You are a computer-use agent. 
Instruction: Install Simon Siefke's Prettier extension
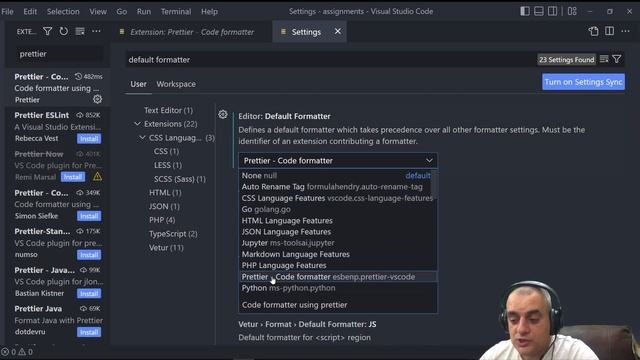click(89, 216)
